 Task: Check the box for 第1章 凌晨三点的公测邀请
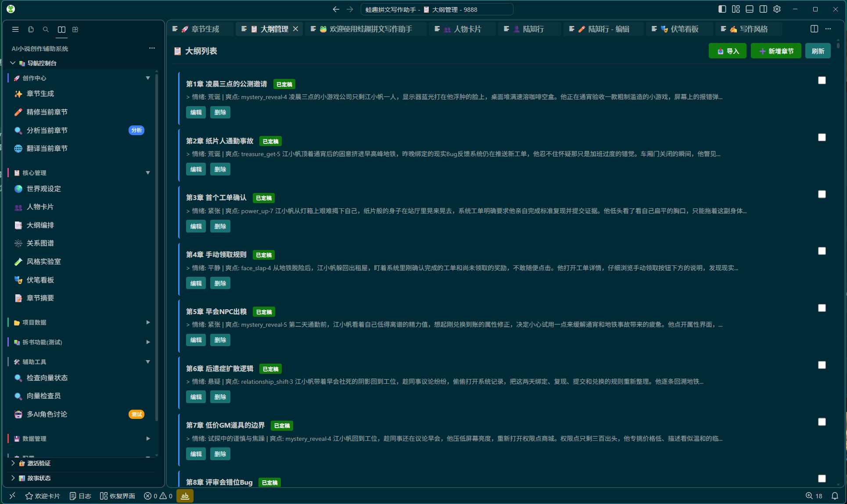coord(822,80)
